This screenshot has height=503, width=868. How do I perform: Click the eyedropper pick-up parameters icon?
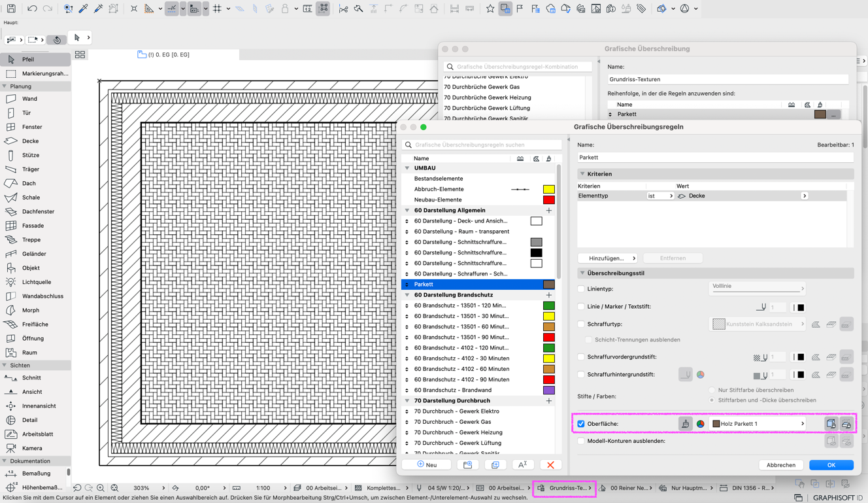tap(83, 9)
